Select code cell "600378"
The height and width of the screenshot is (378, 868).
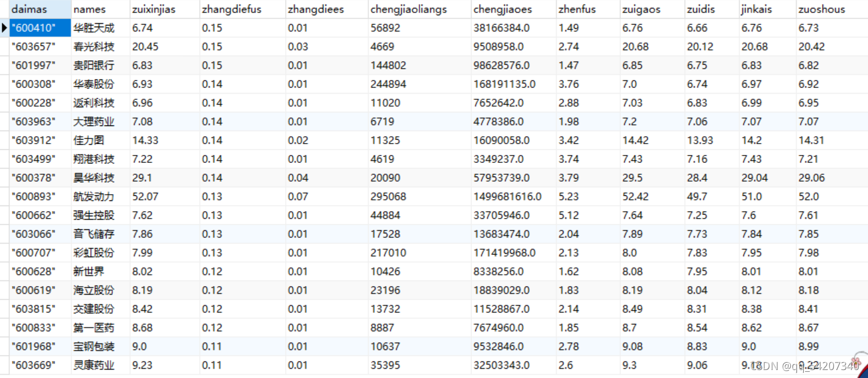(40, 178)
